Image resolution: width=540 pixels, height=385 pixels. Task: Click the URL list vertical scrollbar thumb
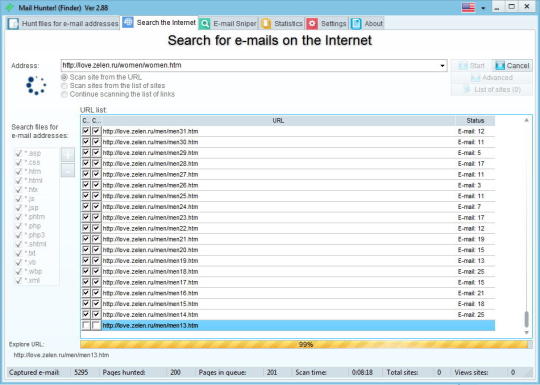coord(526,319)
